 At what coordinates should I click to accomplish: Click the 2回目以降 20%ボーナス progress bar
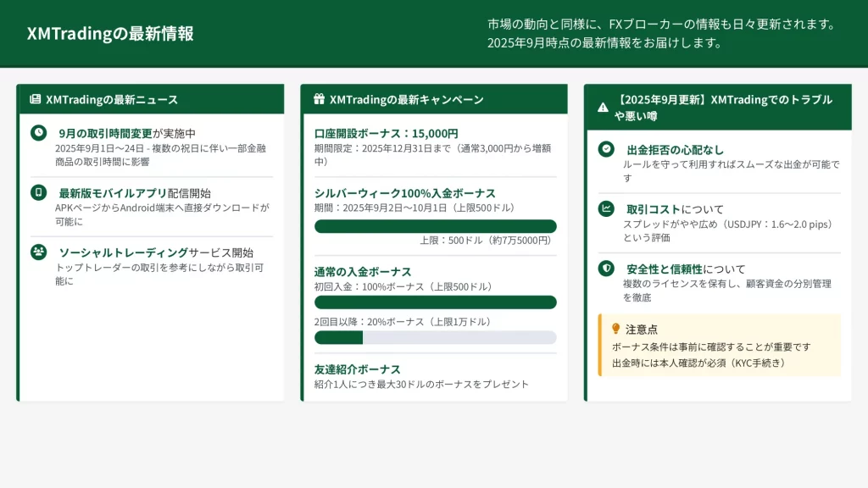pyautogui.click(x=435, y=337)
